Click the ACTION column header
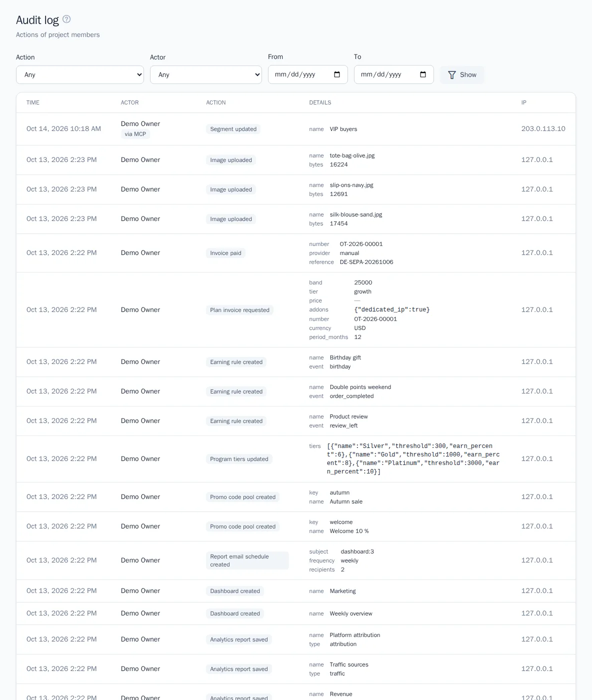 pos(216,102)
